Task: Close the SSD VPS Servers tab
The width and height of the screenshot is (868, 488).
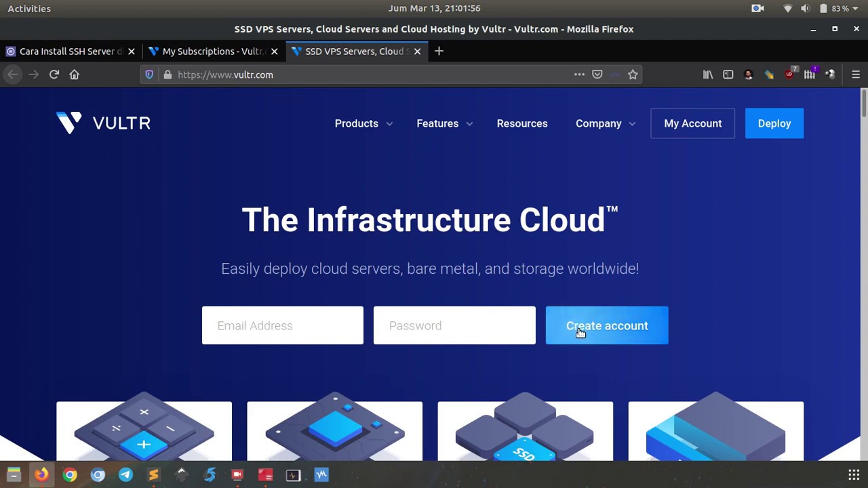Action: point(418,52)
